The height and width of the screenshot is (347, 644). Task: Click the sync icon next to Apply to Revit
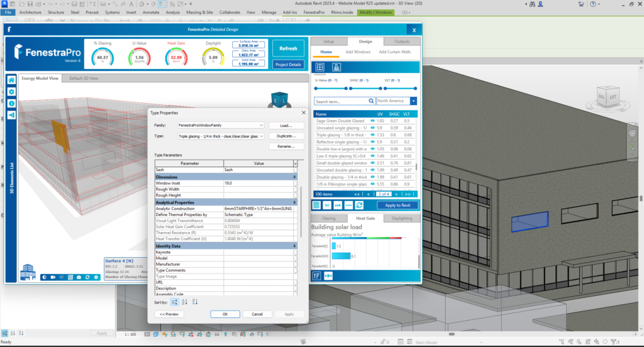[359, 205]
